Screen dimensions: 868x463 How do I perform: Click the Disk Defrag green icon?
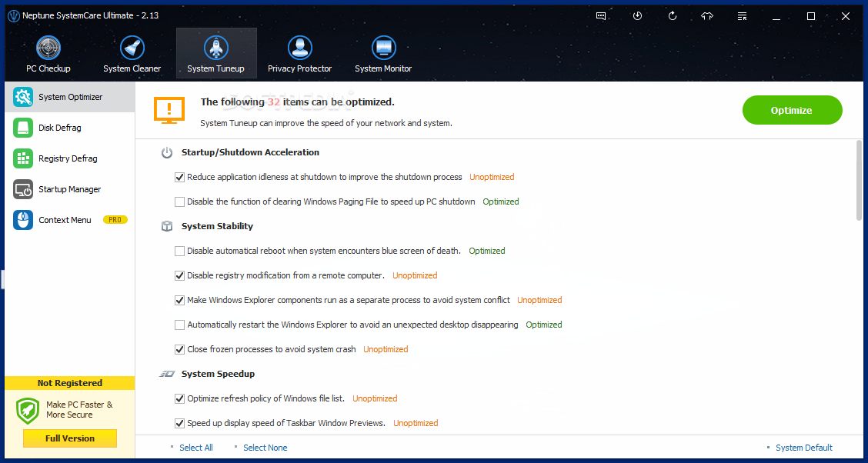[23, 128]
